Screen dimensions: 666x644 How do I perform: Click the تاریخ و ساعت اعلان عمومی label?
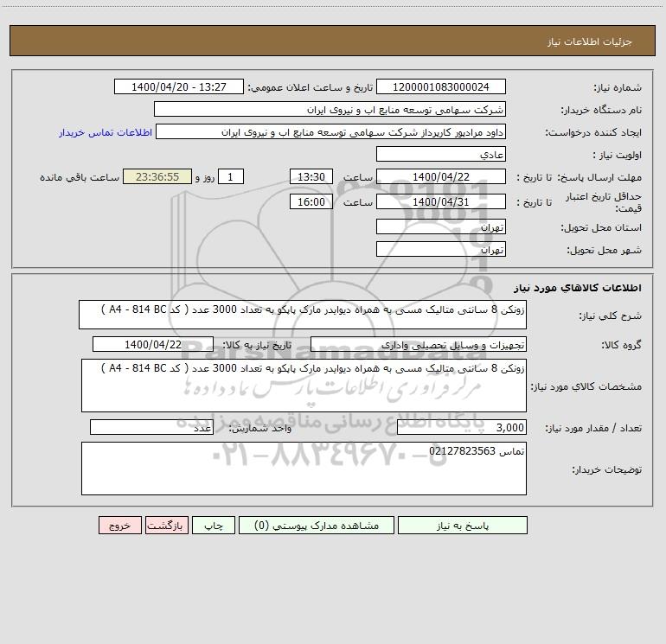coord(311,87)
